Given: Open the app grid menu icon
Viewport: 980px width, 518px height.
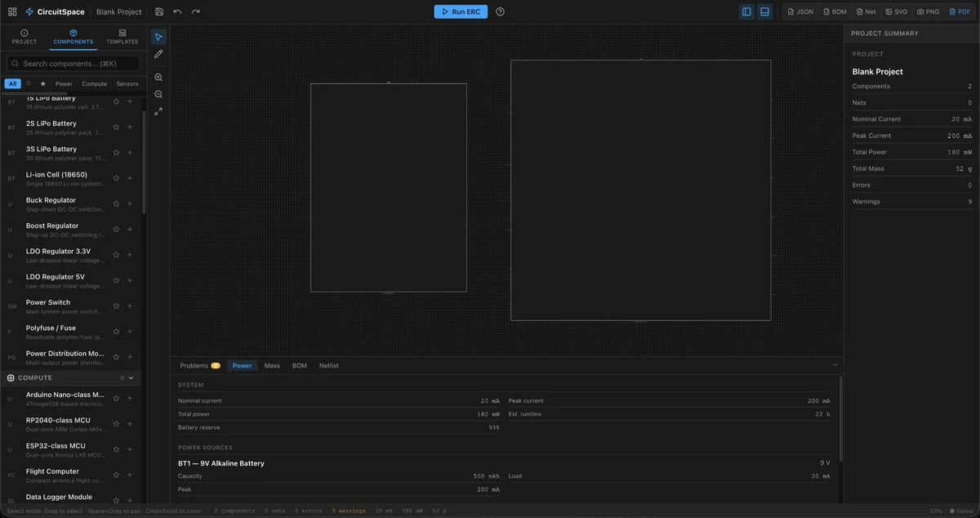Looking at the screenshot, I should tap(12, 11).
